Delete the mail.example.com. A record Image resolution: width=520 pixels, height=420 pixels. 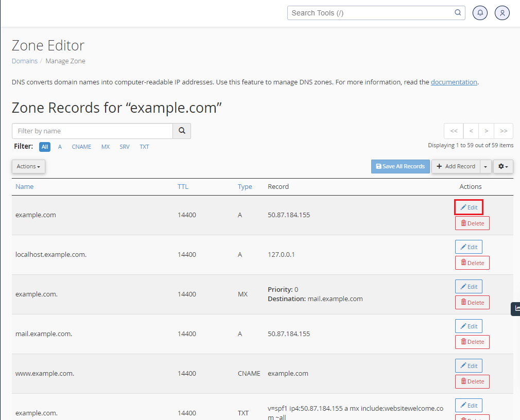[x=472, y=342]
